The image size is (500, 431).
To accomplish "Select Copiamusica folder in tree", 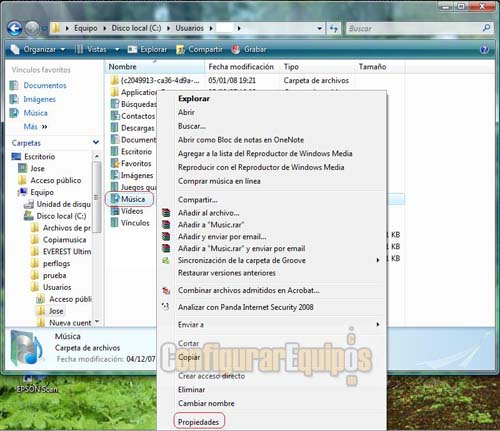I will [64, 240].
